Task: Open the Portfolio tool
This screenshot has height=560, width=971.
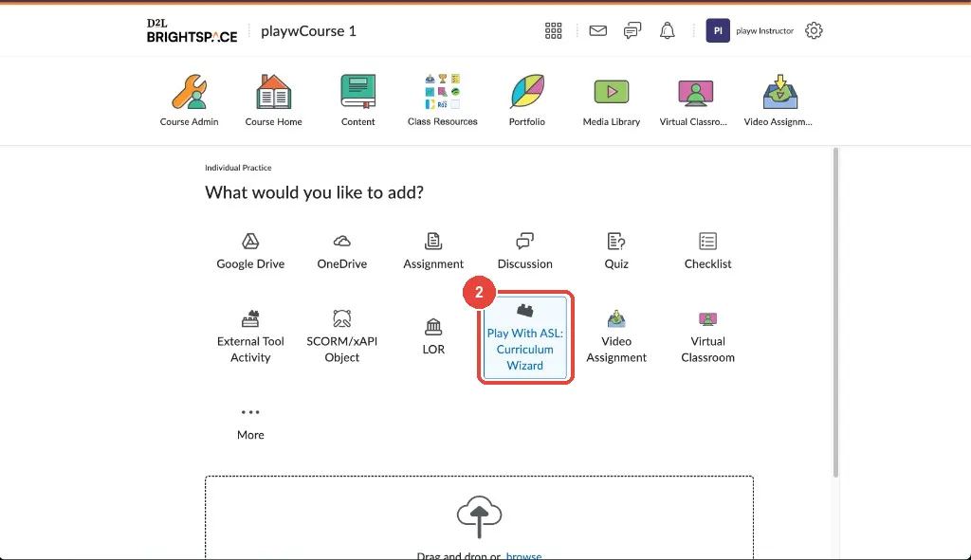Action: click(527, 100)
